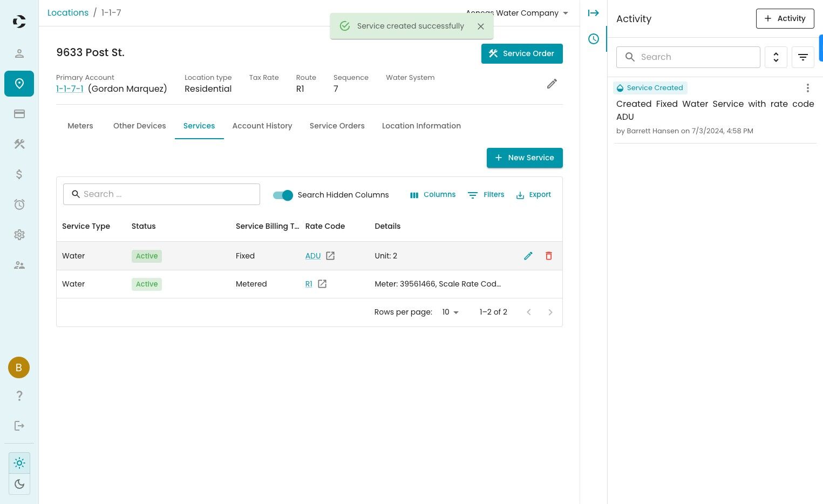Open the water company selector dropdown
Viewport: 823px width, 504px height.
(517, 13)
